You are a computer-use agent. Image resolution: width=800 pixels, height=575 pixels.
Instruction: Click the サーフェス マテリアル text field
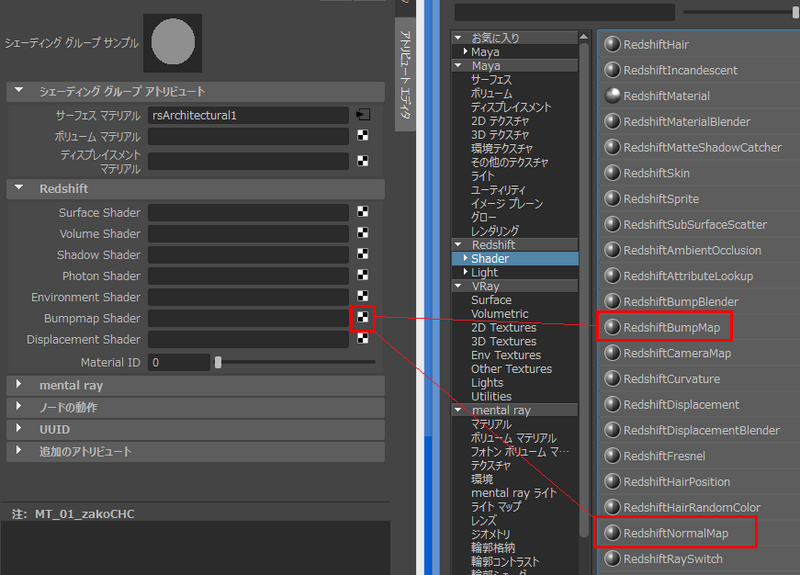click(x=248, y=115)
